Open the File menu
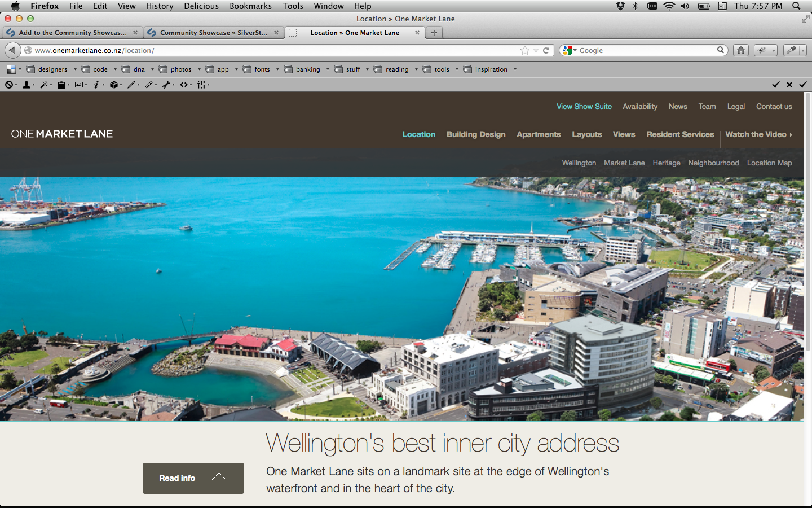812x508 pixels. point(76,6)
